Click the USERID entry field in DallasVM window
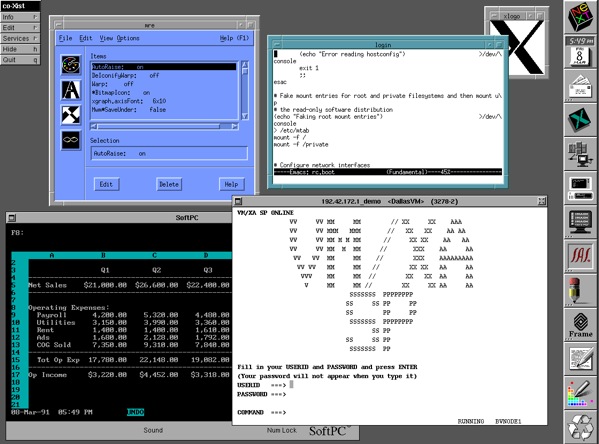Screen dimensions: 599x444 tap(291, 385)
